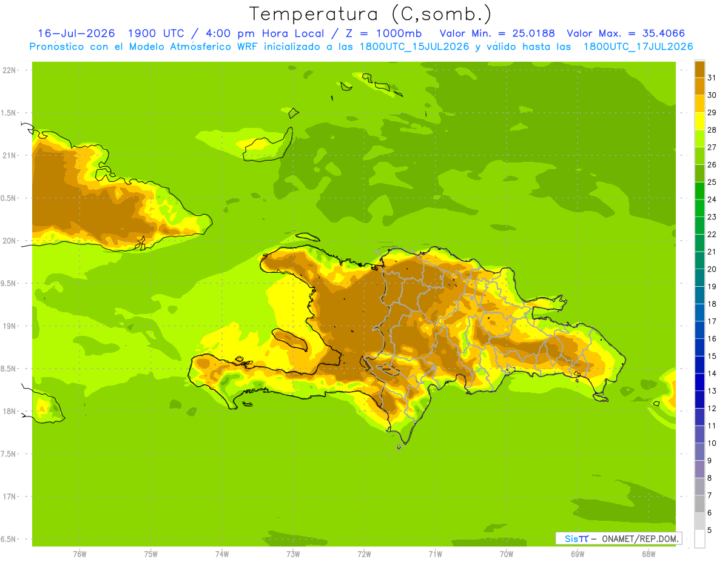728x562 pixels.
Task: Pick the orange swatch between 29 and 30
Action: click(x=699, y=104)
